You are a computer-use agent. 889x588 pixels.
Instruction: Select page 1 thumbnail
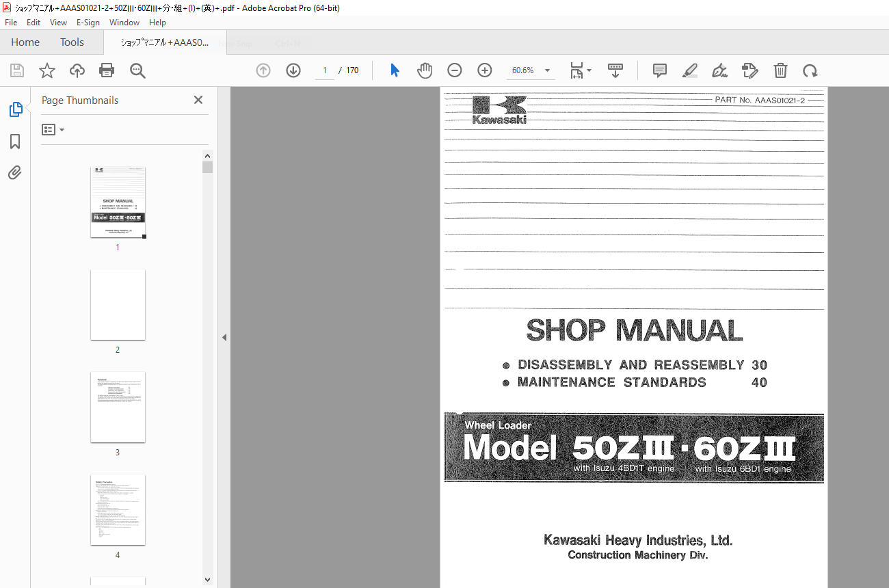[x=118, y=202]
